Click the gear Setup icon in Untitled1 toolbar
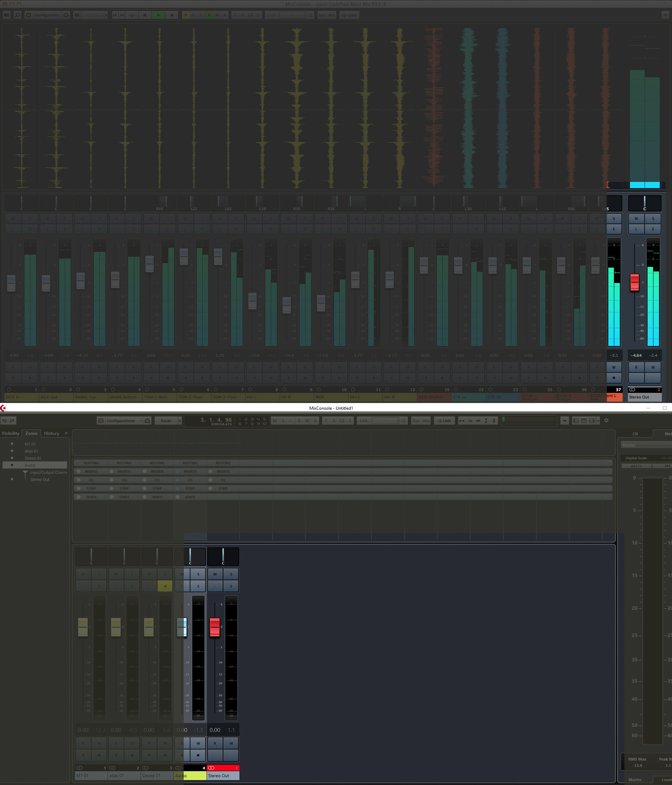 tap(607, 420)
